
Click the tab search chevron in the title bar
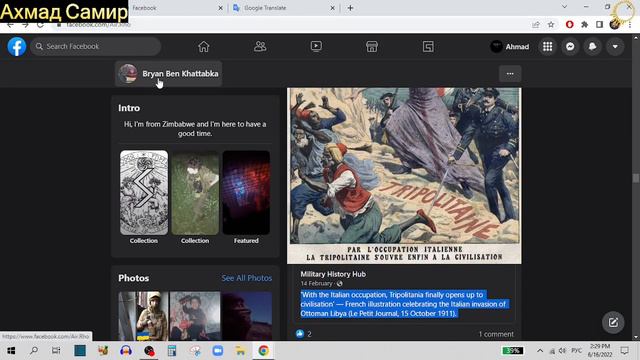(x=564, y=7)
